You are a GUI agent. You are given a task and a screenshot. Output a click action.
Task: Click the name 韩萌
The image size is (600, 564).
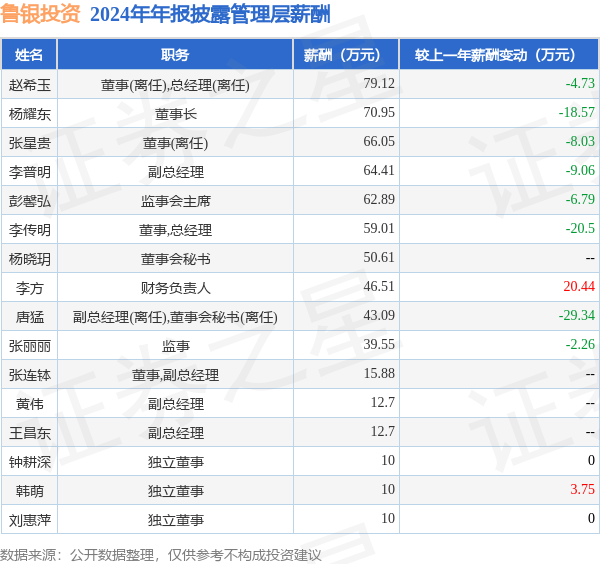click(29, 491)
